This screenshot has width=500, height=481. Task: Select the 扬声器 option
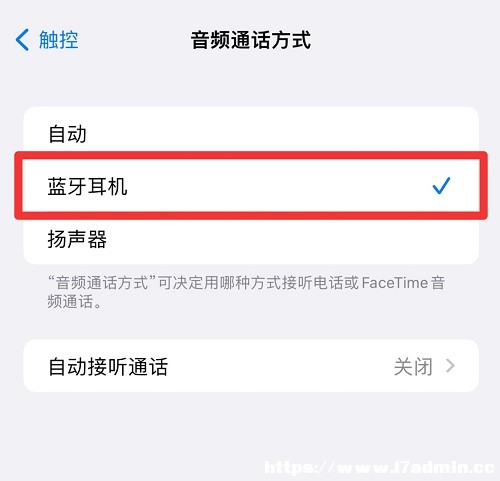click(251, 239)
